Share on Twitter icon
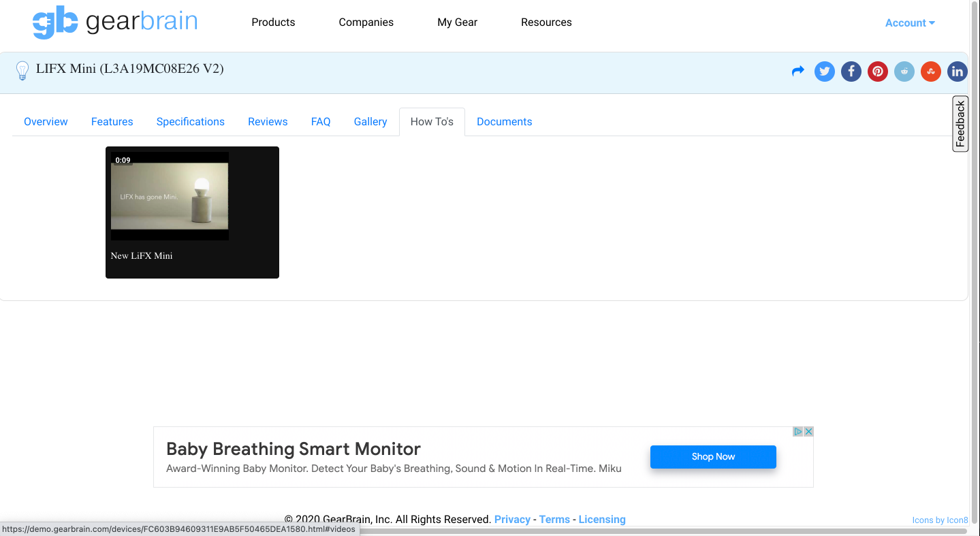The height and width of the screenshot is (536, 980). click(x=825, y=71)
